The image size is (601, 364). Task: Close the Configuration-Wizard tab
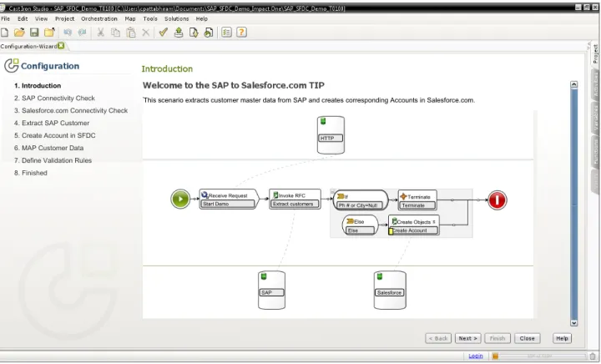[x=61, y=46]
